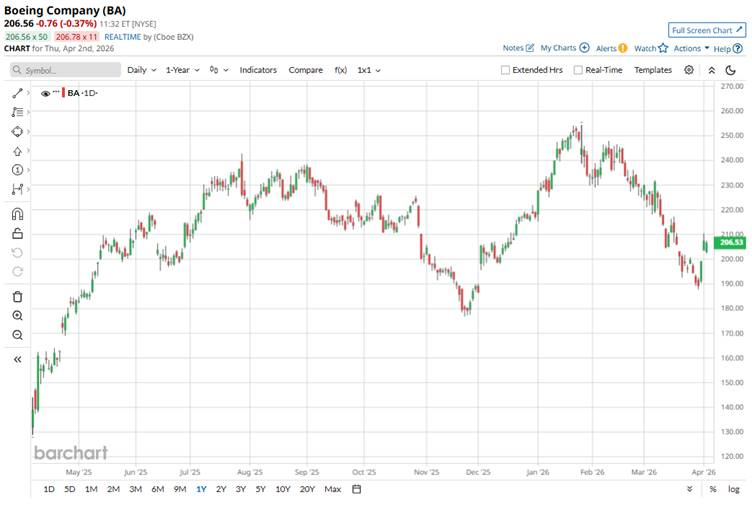Image resolution: width=752 pixels, height=505 pixels.
Task: Open the Daily frequency dropdown
Action: pos(141,70)
